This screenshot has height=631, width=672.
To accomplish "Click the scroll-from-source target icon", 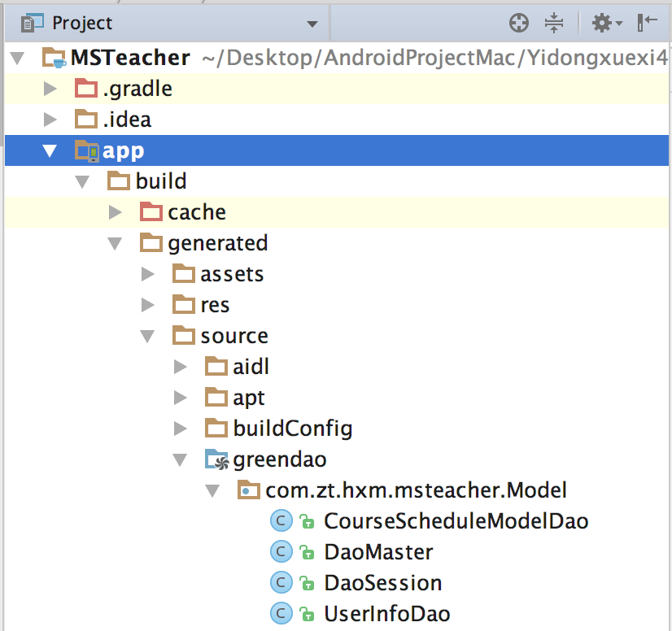I will [518, 23].
